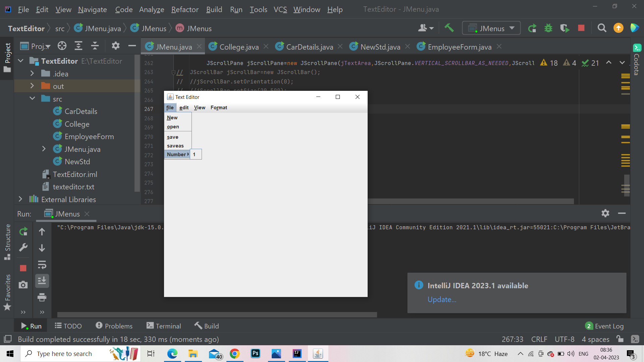Image resolution: width=644 pixels, height=362 pixels.
Task: Print the console output
Action: (42, 297)
